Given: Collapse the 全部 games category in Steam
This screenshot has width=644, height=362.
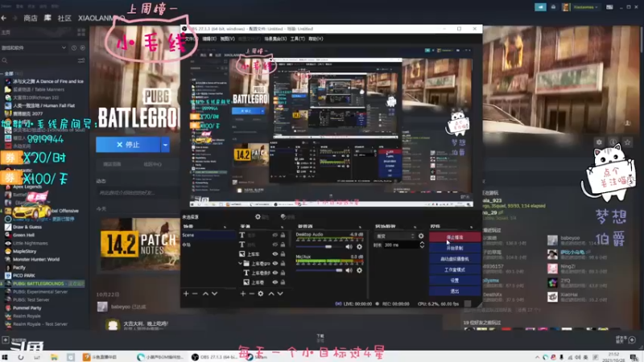Looking at the screenshot, I should 2,73.
